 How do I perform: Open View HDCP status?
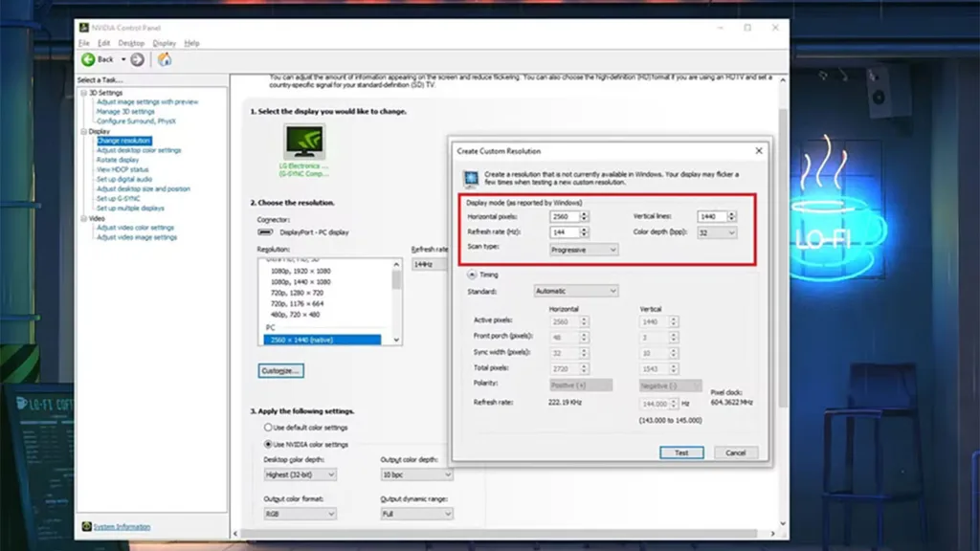point(122,169)
